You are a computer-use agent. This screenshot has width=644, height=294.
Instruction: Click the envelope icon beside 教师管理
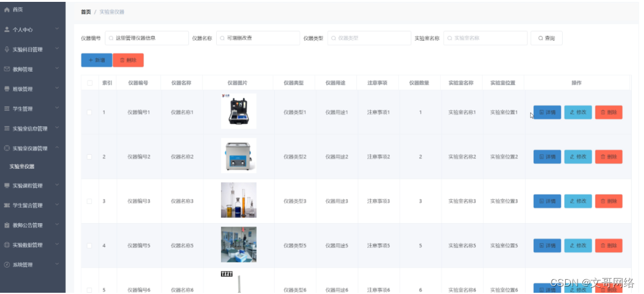coord(7,69)
